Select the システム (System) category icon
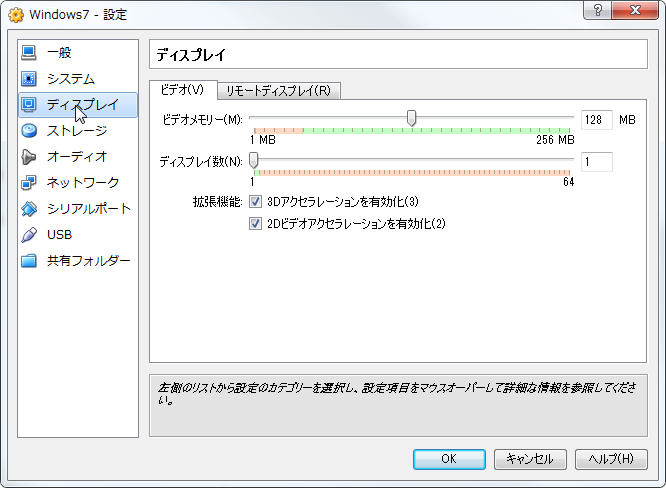Image resolution: width=666 pixels, height=488 pixels. coord(29,78)
